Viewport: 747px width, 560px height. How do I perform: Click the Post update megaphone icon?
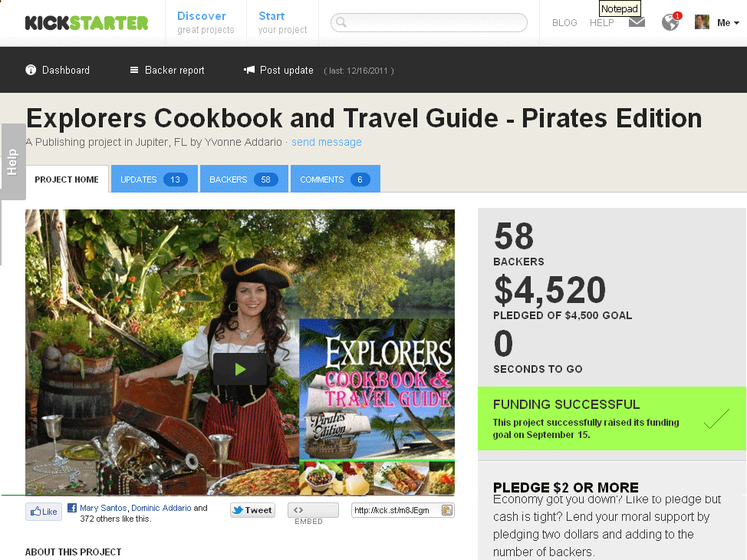(249, 70)
